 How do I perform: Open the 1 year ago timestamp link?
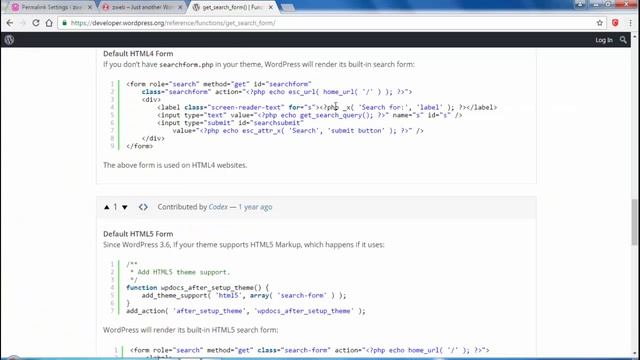coord(255,207)
